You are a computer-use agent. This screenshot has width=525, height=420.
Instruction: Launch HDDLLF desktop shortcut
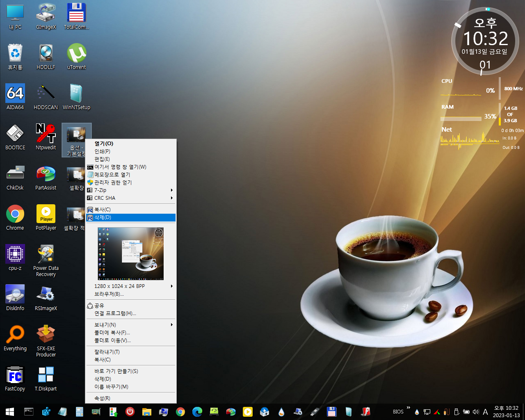(x=46, y=57)
